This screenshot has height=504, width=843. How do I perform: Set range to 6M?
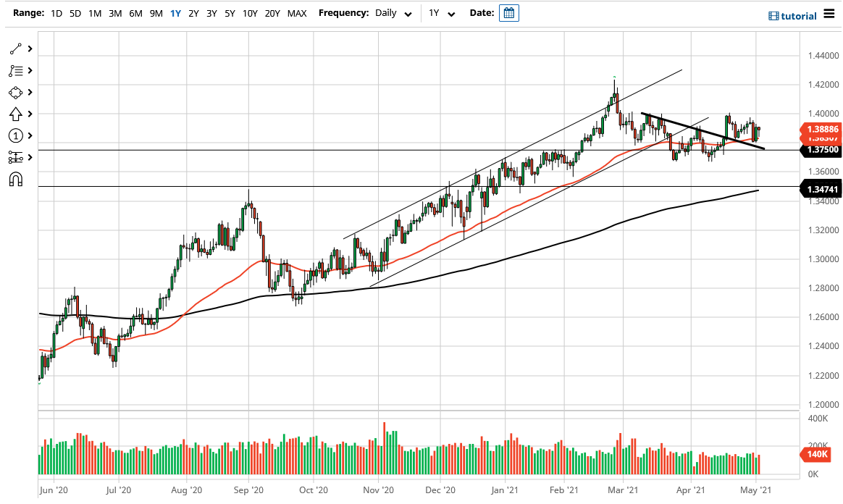[x=135, y=14]
